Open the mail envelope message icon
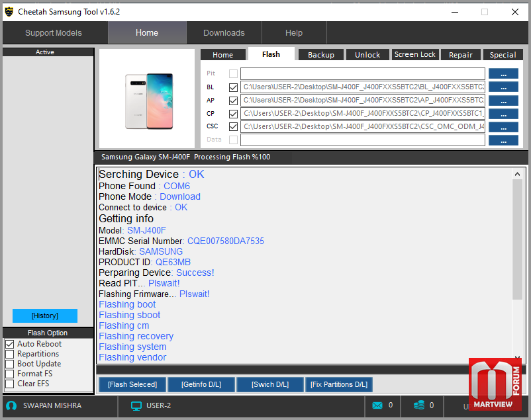 point(377,405)
